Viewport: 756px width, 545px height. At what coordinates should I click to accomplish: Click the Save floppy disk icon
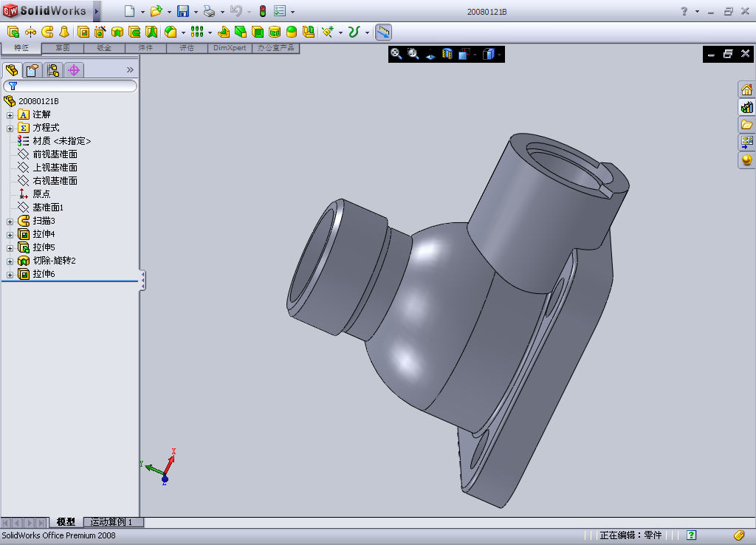[183, 10]
